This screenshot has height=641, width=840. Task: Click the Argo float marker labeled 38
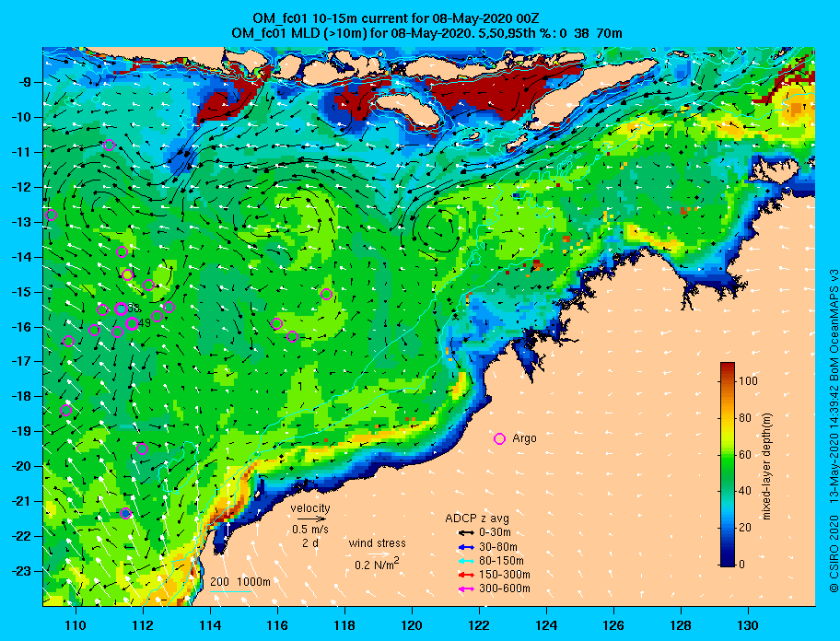point(121,309)
